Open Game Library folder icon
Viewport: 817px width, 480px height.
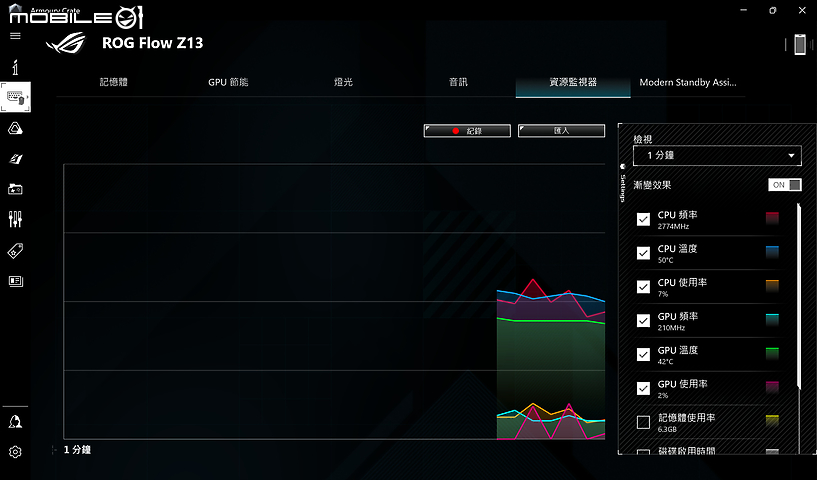tap(15, 189)
